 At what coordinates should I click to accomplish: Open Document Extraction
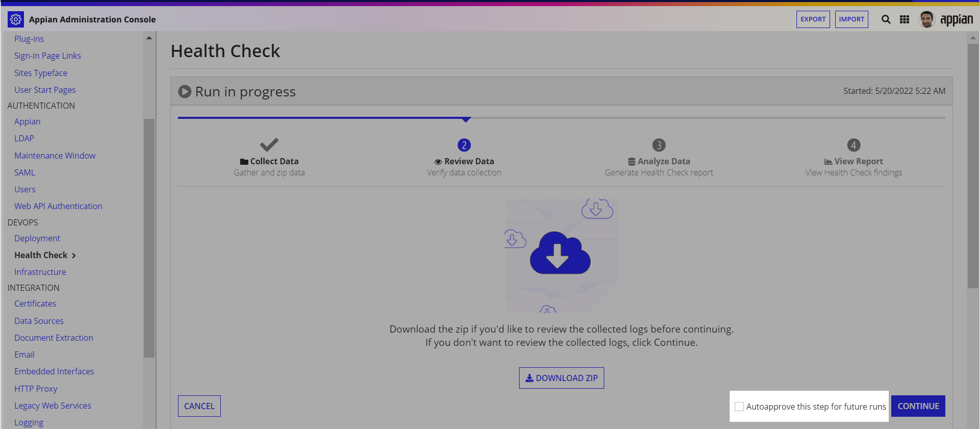(x=54, y=338)
